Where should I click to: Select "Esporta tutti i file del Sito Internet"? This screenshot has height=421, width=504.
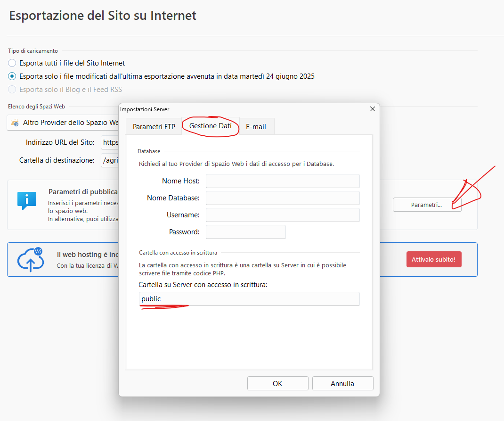(x=12, y=63)
